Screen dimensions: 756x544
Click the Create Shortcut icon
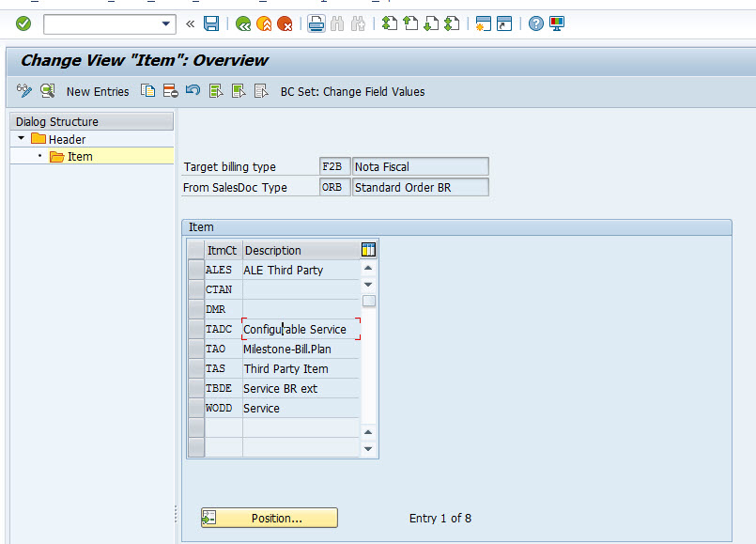[504, 23]
